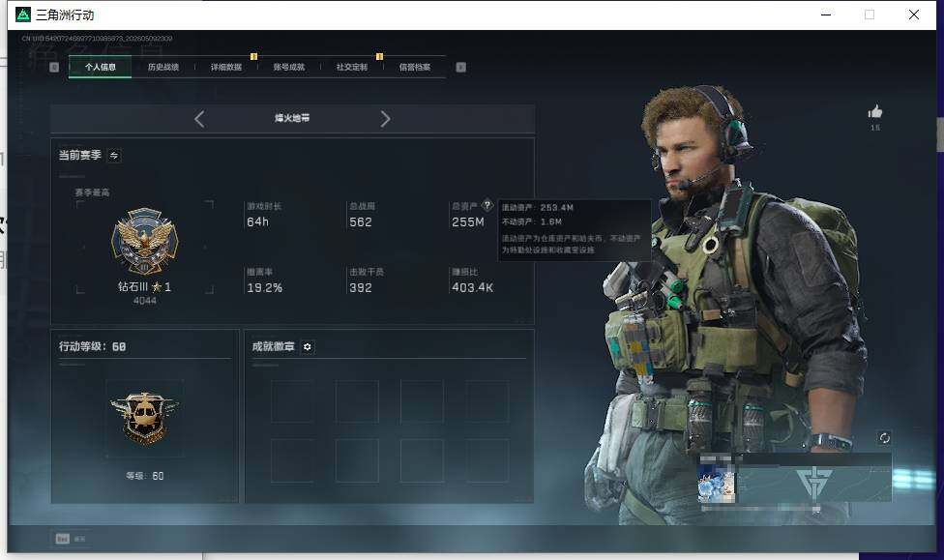Click the 64h play time value

coord(257,222)
